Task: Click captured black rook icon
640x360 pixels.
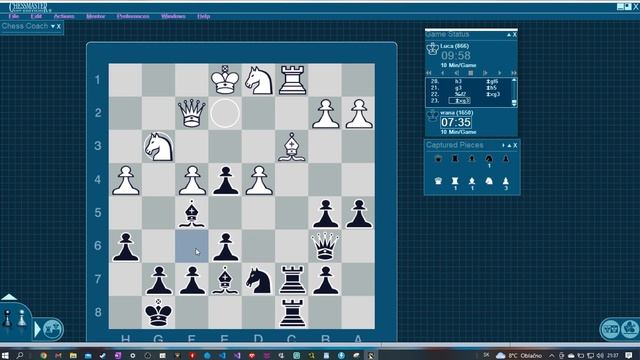Action: pyautogui.click(x=455, y=158)
